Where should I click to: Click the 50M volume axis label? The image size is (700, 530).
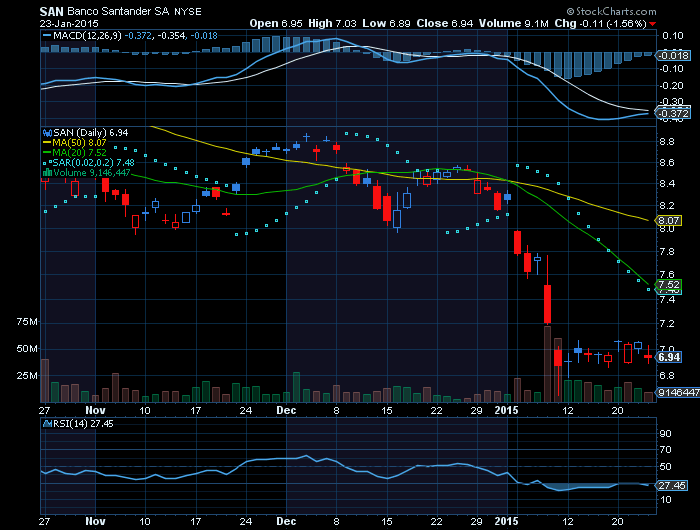pyautogui.click(x=27, y=349)
